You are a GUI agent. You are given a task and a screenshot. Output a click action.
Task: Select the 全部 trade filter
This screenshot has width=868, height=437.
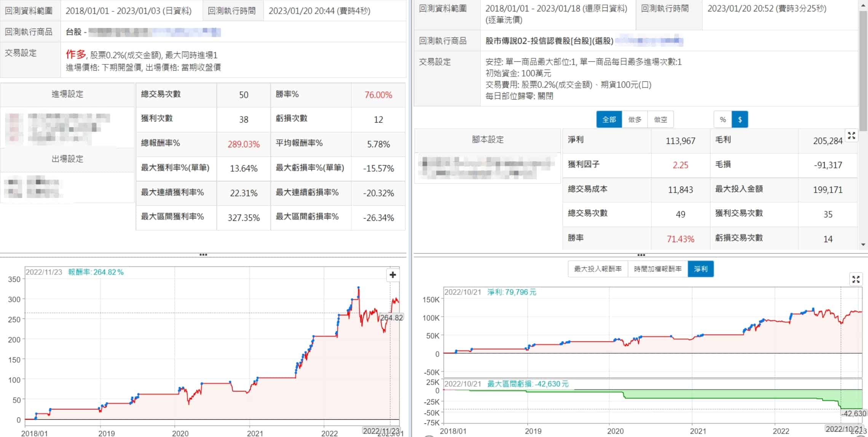pyautogui.click(x=609, y=120)
